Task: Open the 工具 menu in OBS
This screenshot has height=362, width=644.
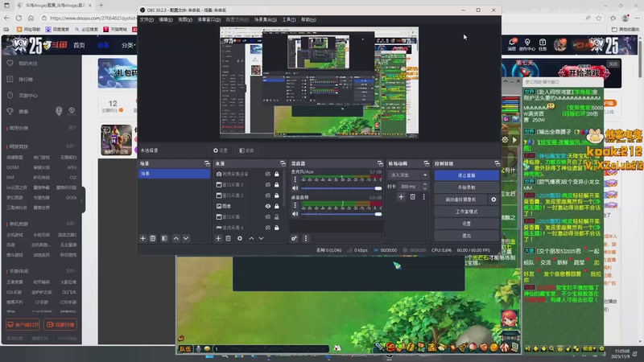Action: pos(289,19)
